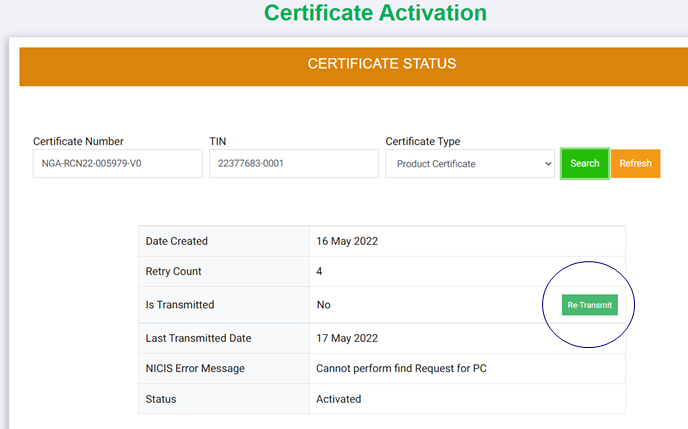Click the 'Certificate Number' field label
Image resolution: width=688 pixels, height=429 pixels.
point(78,141)
